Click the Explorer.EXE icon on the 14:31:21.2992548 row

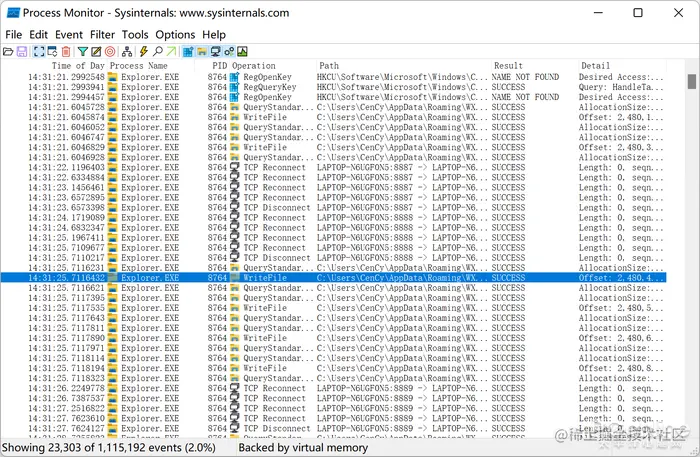tap(112, 77)
